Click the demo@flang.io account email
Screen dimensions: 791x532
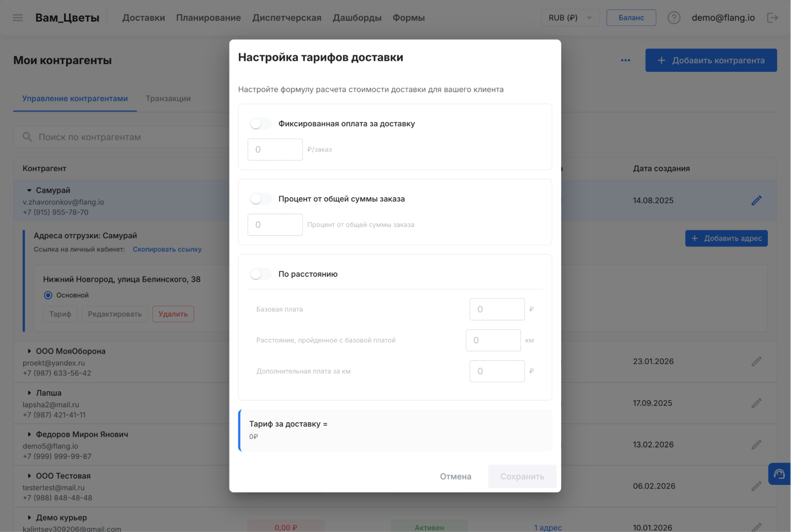[723, 17]
